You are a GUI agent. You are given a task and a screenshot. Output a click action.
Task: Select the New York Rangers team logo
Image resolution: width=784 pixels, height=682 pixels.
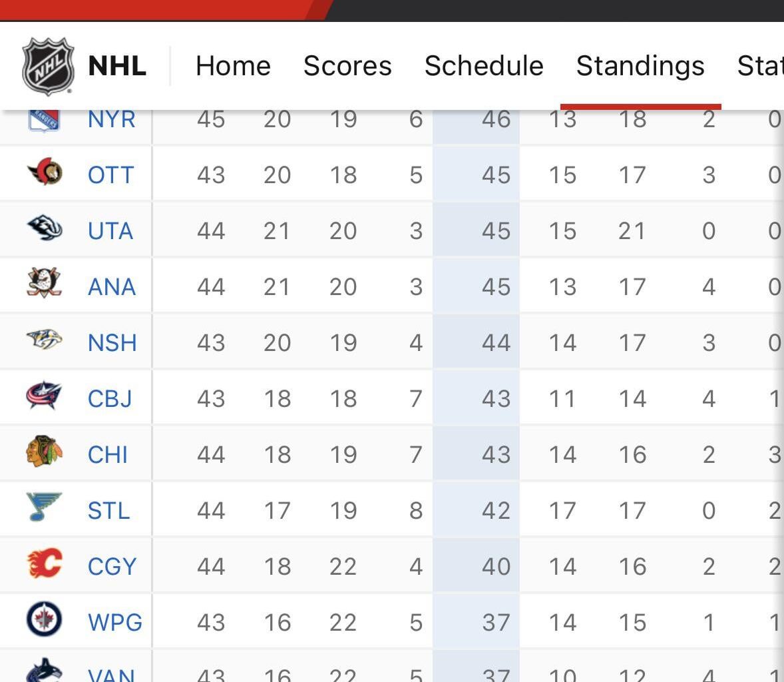(x=44, y=119)
